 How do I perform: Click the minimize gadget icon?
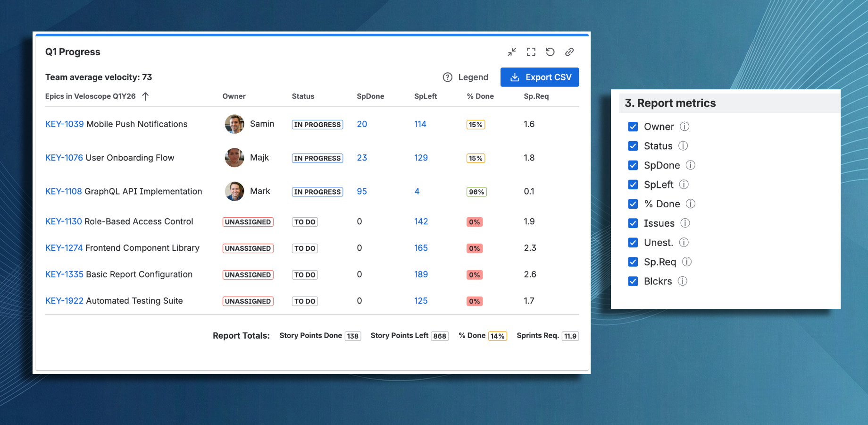[x=512, y=52]
